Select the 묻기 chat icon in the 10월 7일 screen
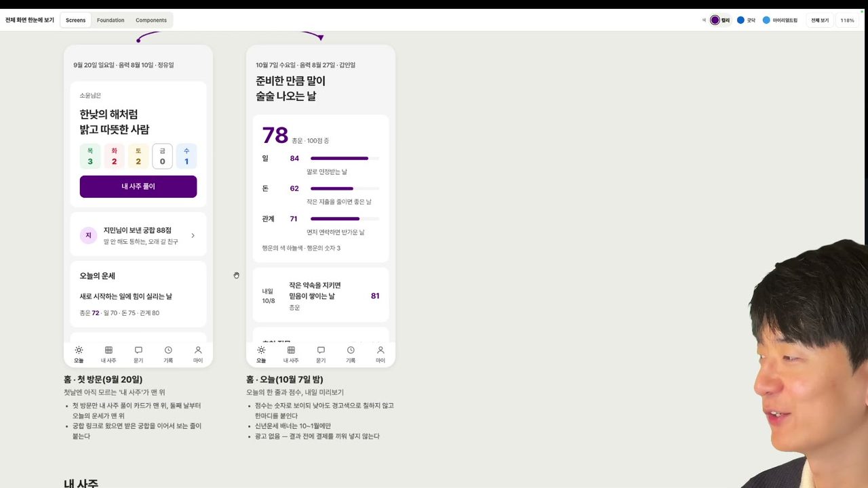This screenshot has width=868, height=488. pos(321,350)
